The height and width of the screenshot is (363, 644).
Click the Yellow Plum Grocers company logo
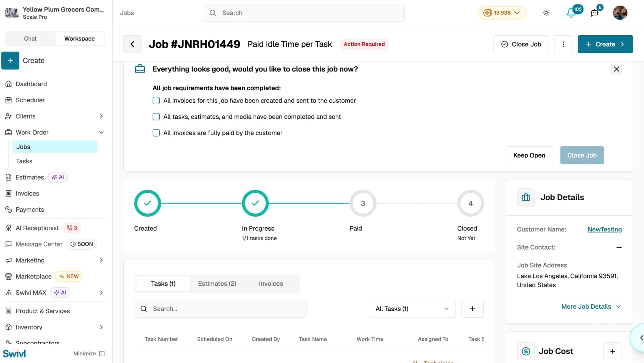[12, 13]
